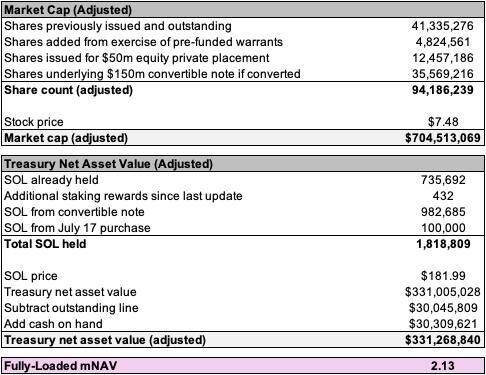Select the Market Cap (Adjusted) header cell
The image size is (486, 375).
point(243,10)
